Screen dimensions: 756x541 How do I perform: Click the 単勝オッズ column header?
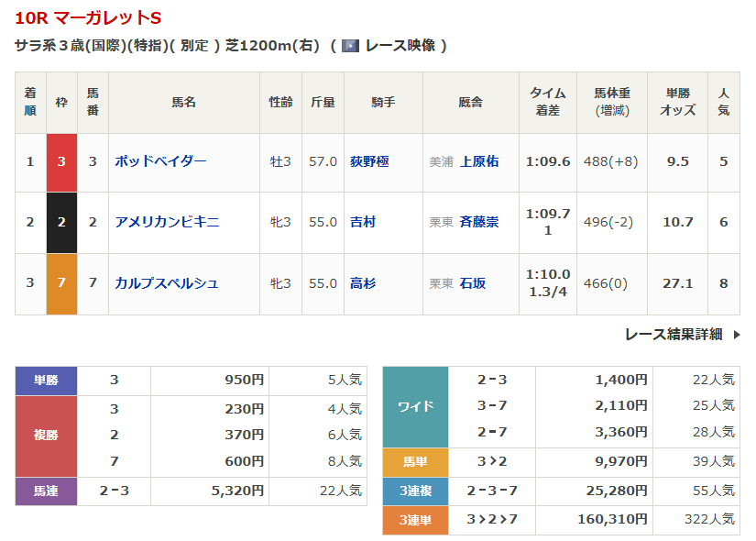tap(678, 102)
